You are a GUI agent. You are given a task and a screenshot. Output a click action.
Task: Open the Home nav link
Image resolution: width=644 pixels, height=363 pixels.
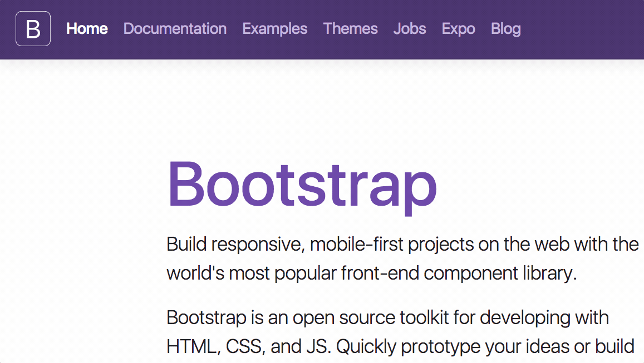87,29
